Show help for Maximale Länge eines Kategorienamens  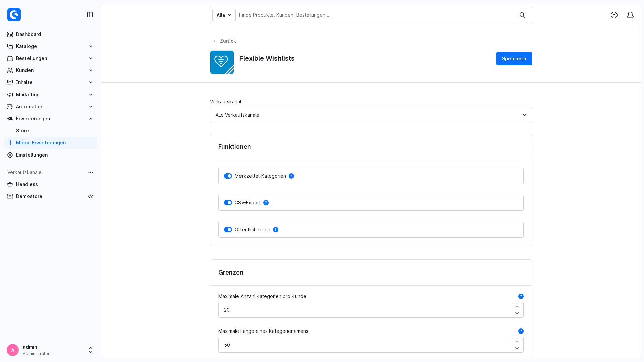click(521, 331)
